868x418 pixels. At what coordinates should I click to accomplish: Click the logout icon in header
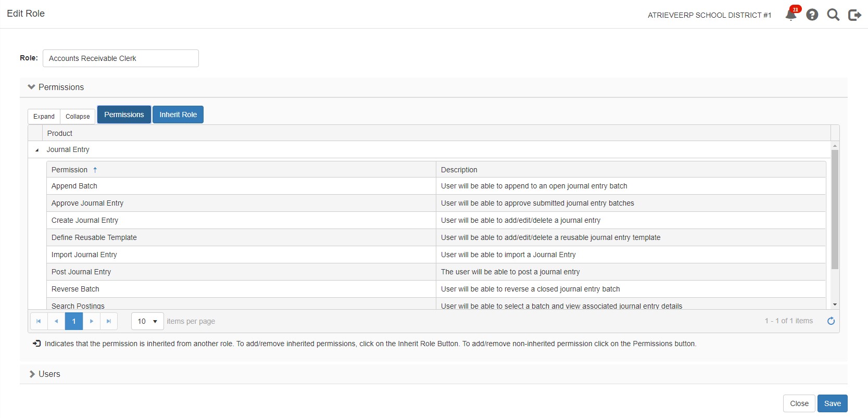(x=854, y=15)
